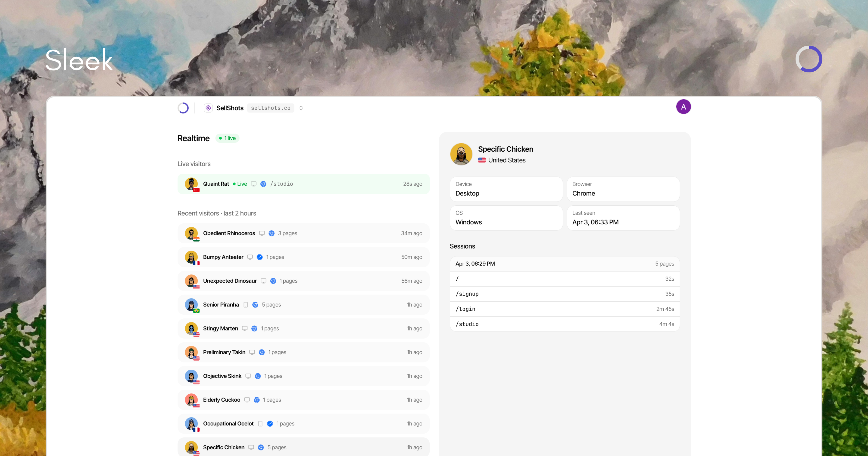Click Quaint Rat's Chrome browser icon
This screenshot has height=456, width=868.
pyautogui.click(x=263, y=184)
